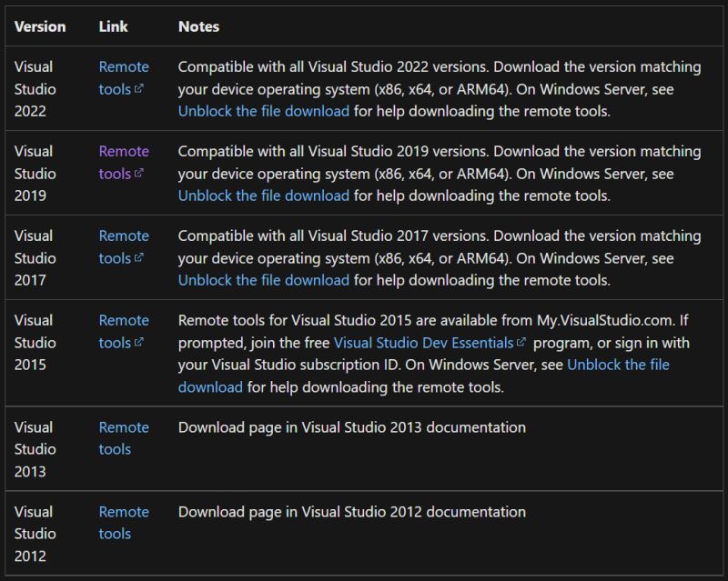Open Unblock the file download in the 2015 row
Screen dimensions: 728x581
(x=619, y=364)
